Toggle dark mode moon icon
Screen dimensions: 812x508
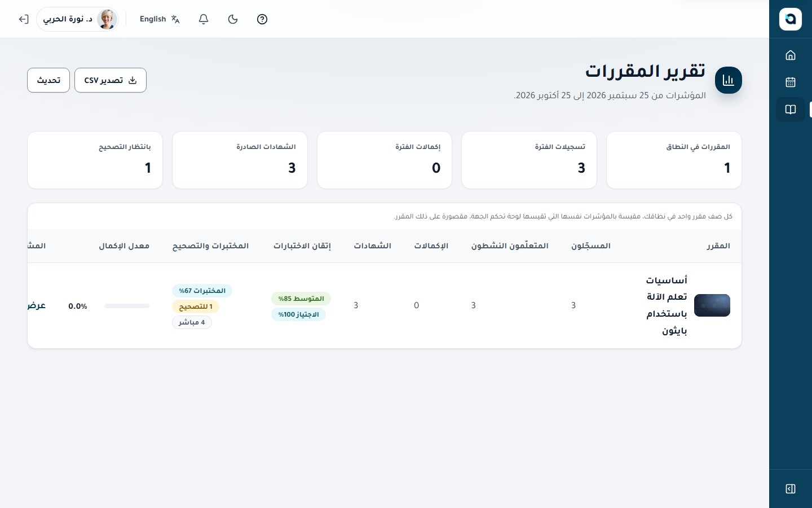(233, 19)
